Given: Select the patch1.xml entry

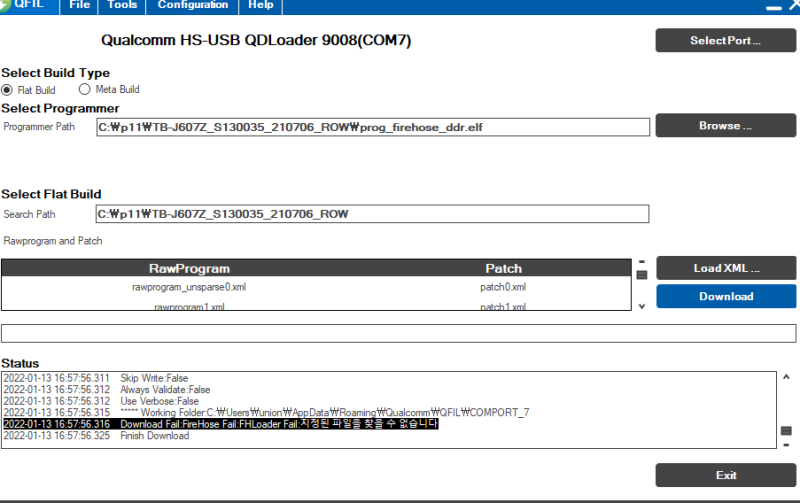Looking at the screenshot, I should tap(503, 306).
